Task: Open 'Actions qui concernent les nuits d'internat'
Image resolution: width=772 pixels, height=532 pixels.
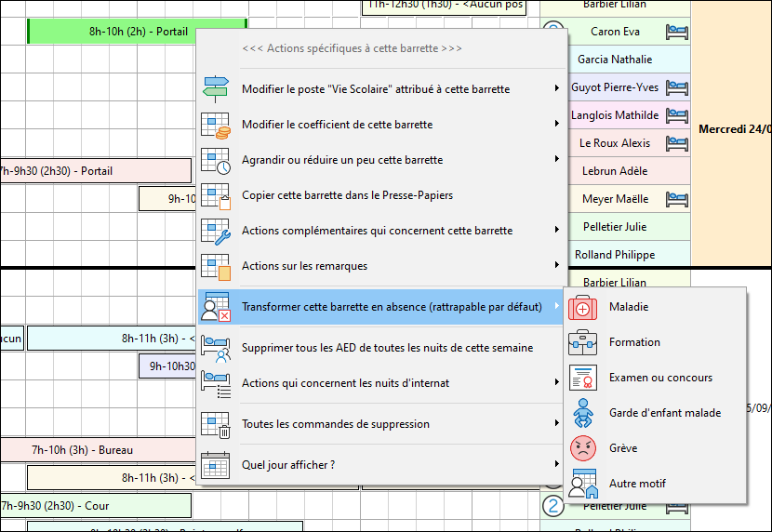Action: 345,383
